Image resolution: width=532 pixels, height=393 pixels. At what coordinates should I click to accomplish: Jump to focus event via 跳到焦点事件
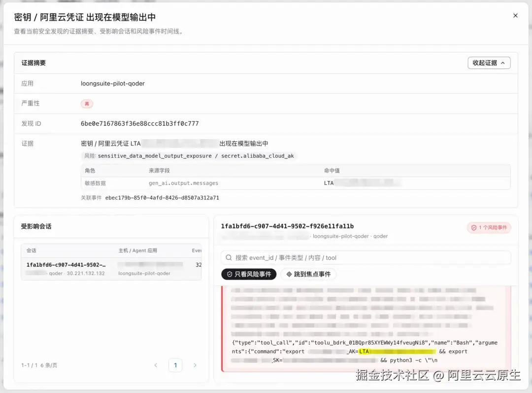(308, 274)
